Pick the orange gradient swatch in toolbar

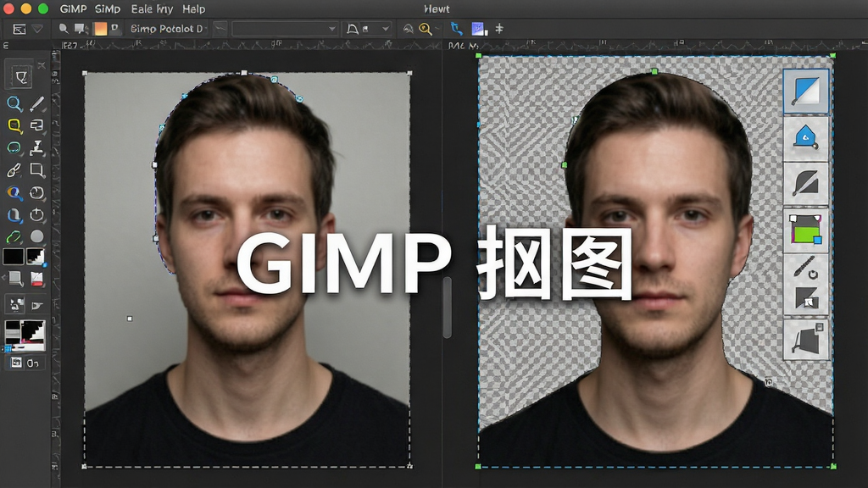(100, 28)
